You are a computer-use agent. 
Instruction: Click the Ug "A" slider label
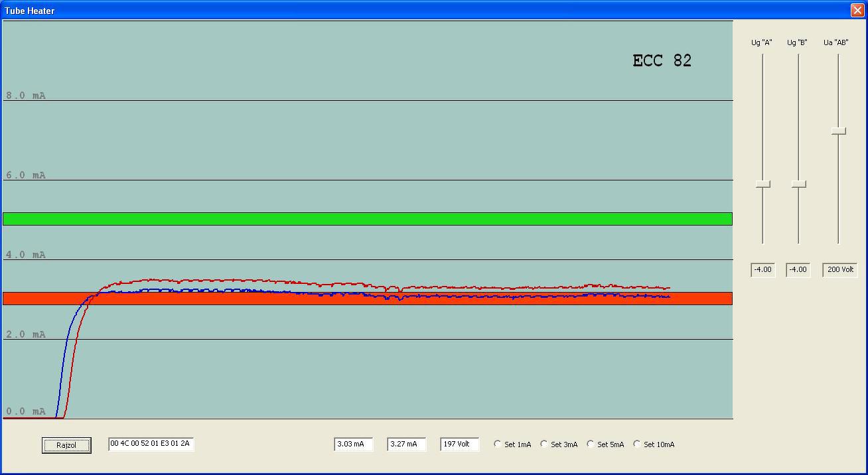[762, 42]
